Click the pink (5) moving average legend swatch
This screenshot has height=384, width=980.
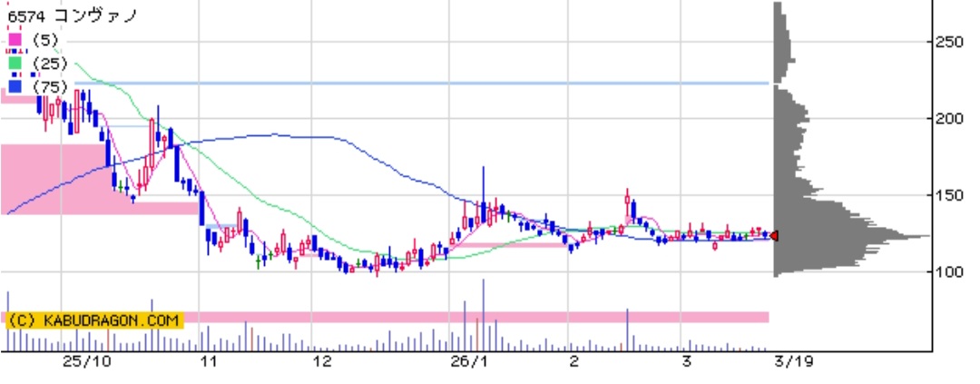[15, 39]
